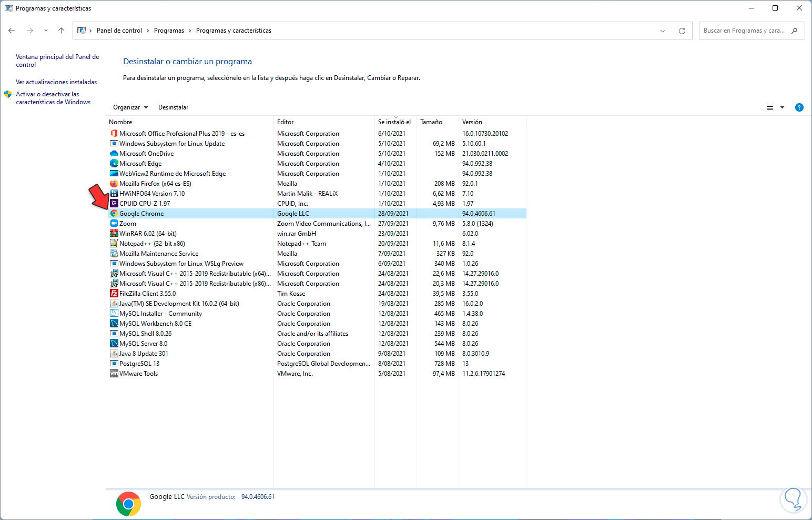Open Activar o desactivar características de Windows
812x520 pixels.
(x=53, y=98)
